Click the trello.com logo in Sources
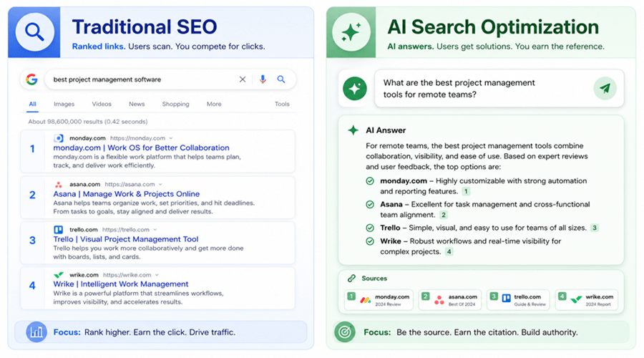 coord(507,298)
